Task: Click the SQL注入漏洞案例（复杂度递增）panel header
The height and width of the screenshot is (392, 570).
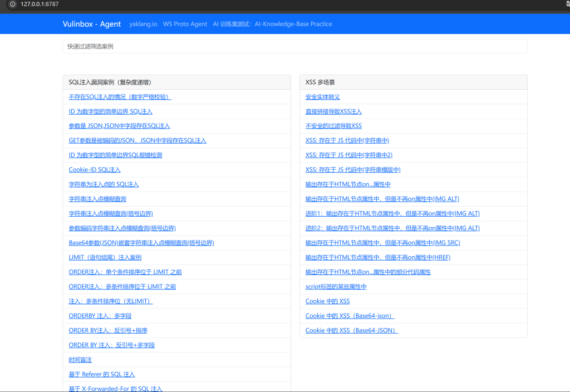Action: pos(110,82)
